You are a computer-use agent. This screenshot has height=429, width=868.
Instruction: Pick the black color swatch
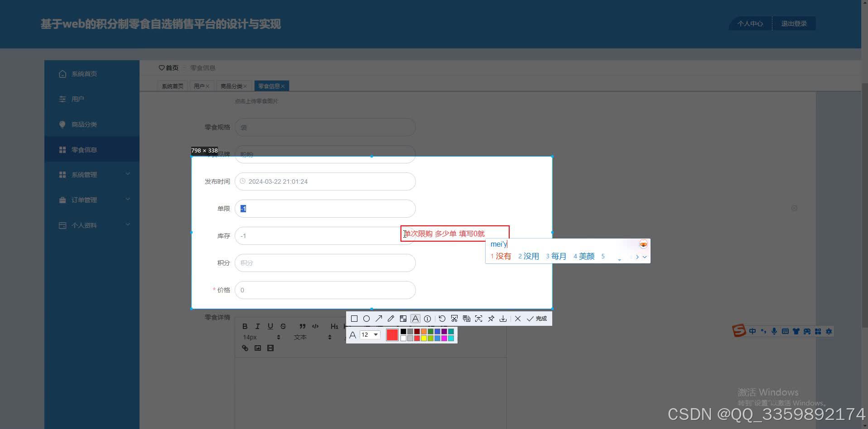tap(403, 332)
